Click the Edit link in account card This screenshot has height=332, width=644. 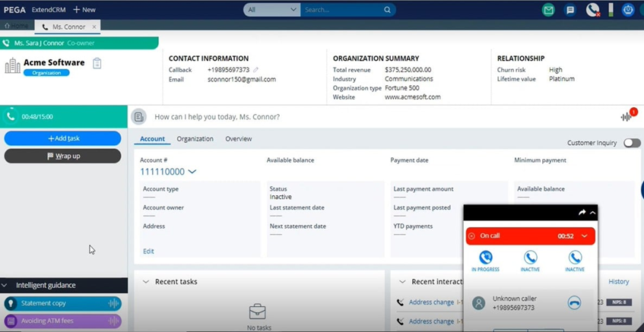pyautogui.click(x=148, y=251)
